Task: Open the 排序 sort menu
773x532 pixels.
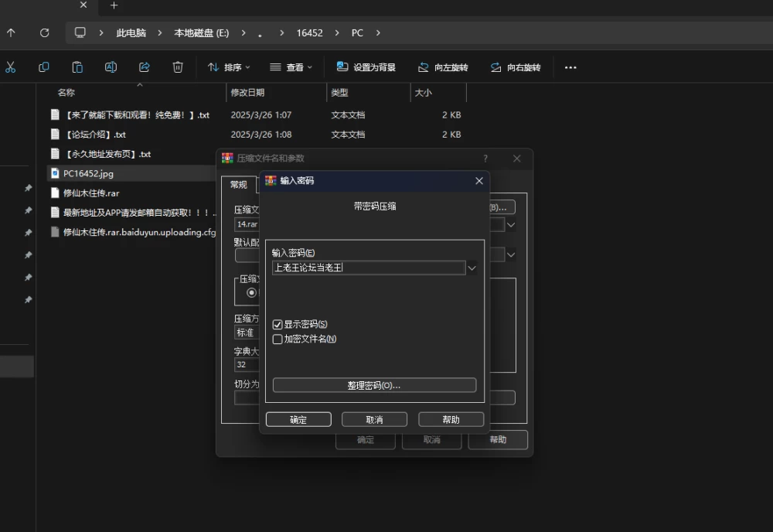Action: (x=229, y=67)
